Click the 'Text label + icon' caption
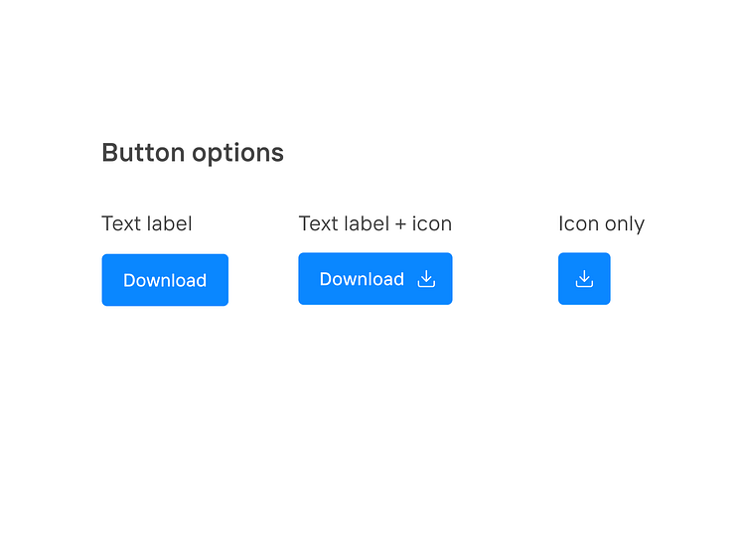The width and height of the screenshot is (747, 560). [374, 223]
